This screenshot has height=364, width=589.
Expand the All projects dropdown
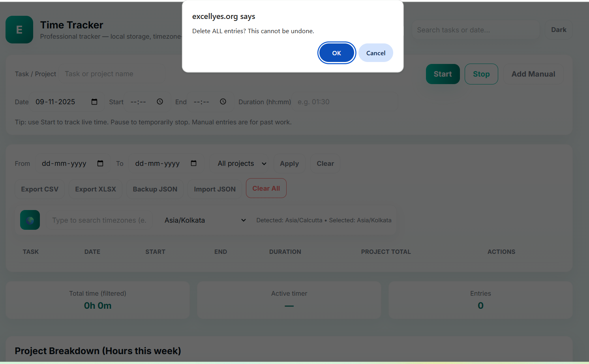(242, 163)
